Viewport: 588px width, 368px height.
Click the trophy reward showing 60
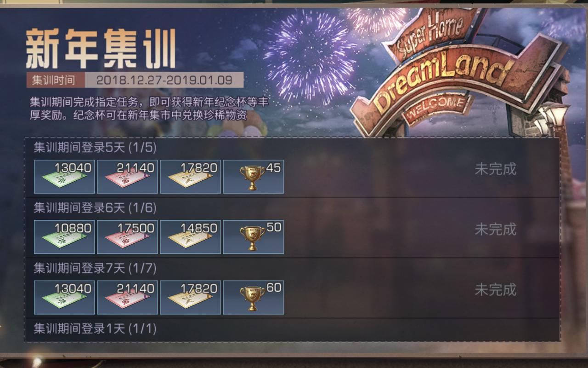253,298
